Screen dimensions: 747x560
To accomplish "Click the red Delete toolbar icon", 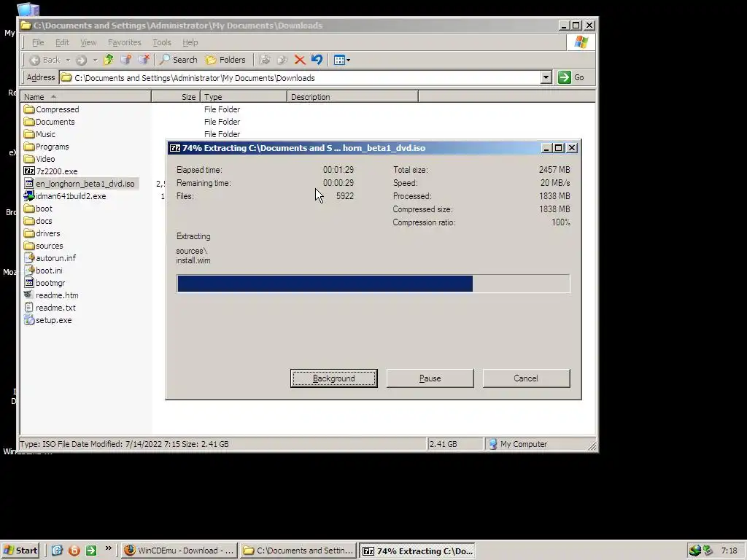I will [300, 60].
